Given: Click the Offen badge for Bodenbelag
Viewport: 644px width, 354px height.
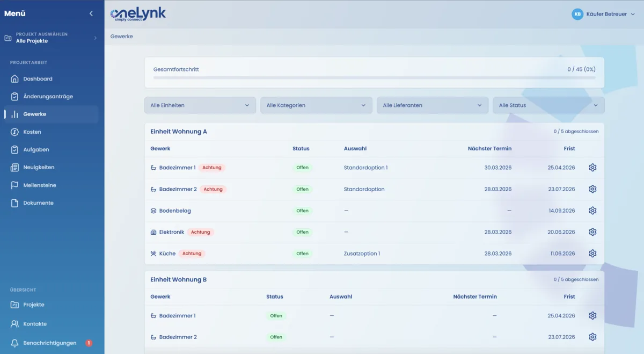Looking at the screenshot, I should click(x=302, y=211).
